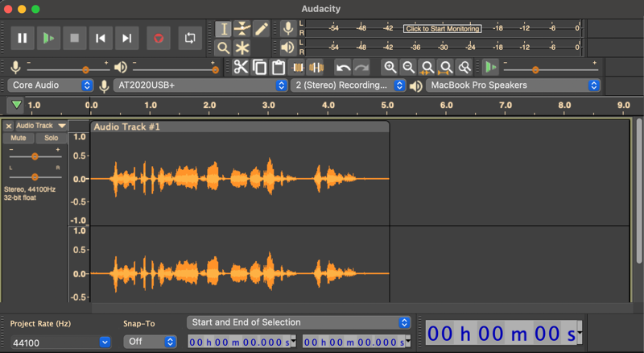The height and width of the screenshot is (353, 644).
Task: Click the Play-at-Speed green button
Action: click(x=491, y=67)
